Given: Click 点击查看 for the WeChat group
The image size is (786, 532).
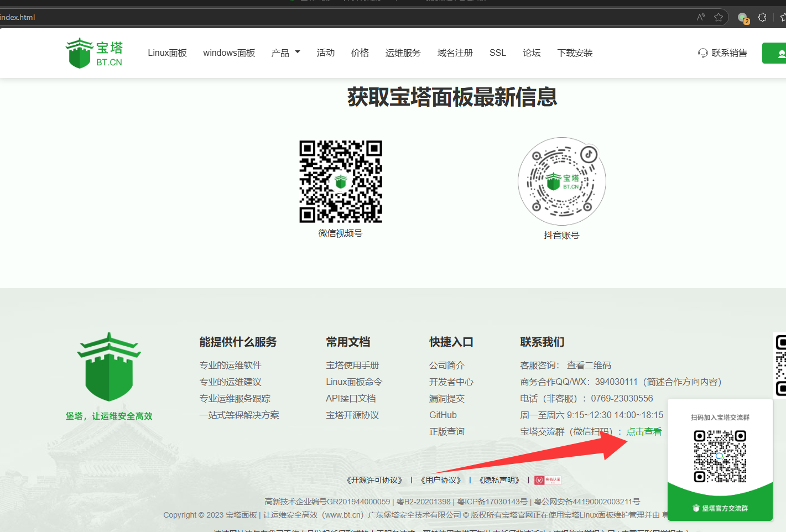Looking at the screenshot, I should [644, 432].
